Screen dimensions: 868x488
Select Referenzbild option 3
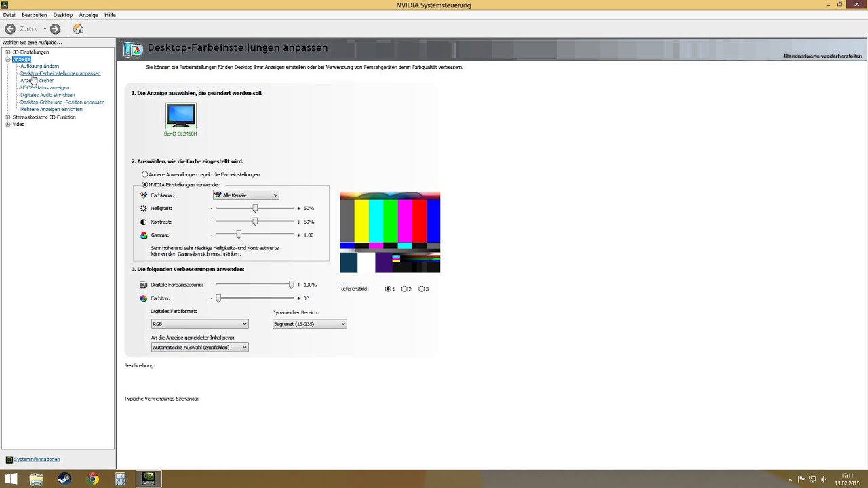421,289
